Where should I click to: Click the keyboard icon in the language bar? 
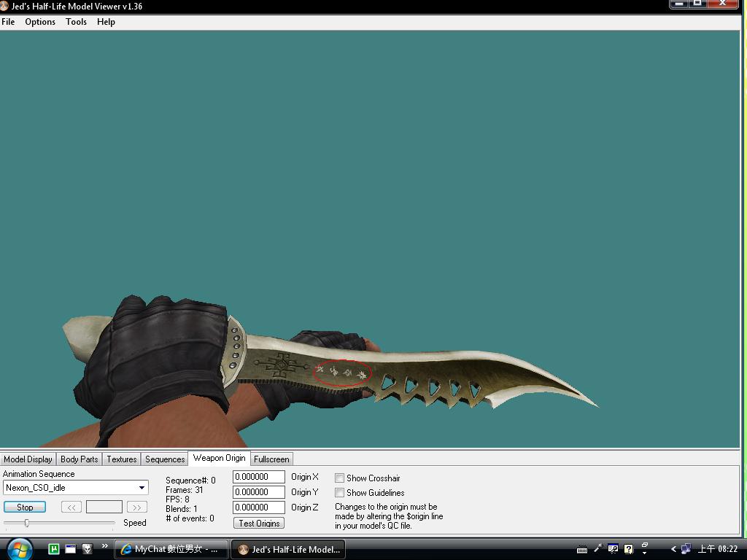coord(581,550)
